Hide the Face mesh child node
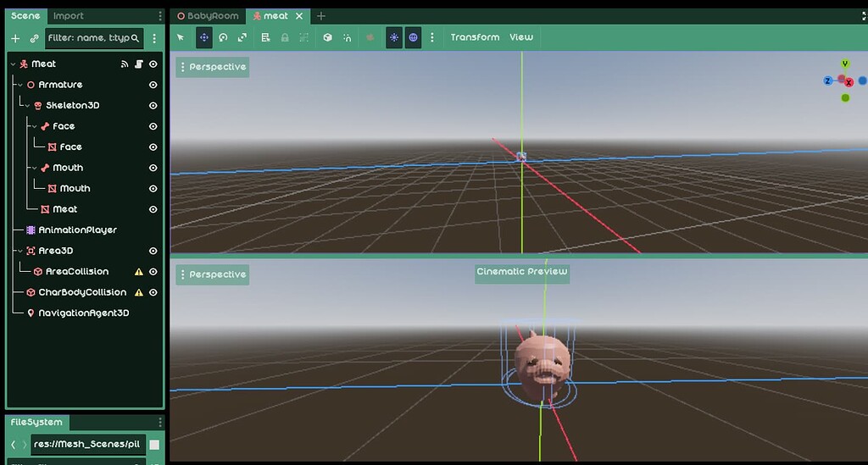This screenshot has width=868, height=465. [x=153, y=147]
